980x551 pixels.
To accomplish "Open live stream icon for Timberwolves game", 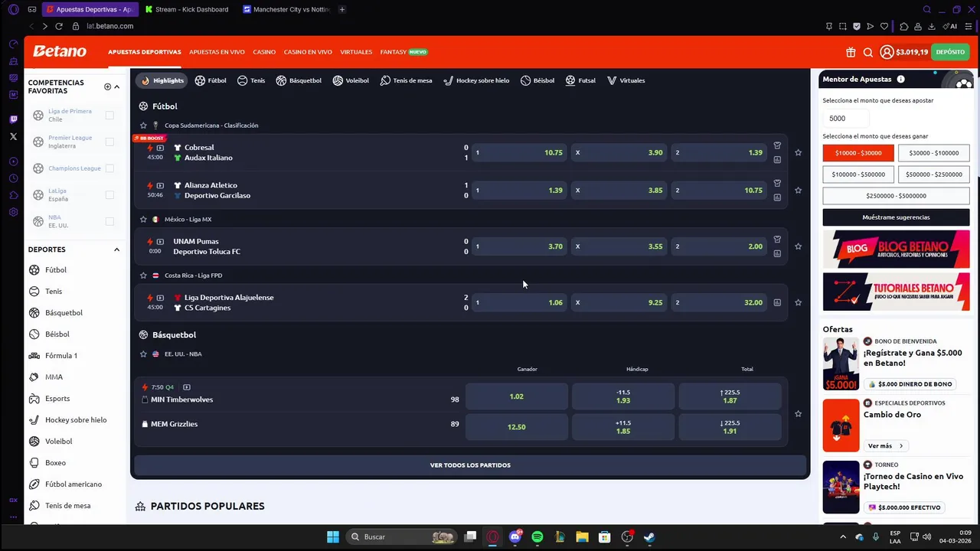I will tap(186, 387).
